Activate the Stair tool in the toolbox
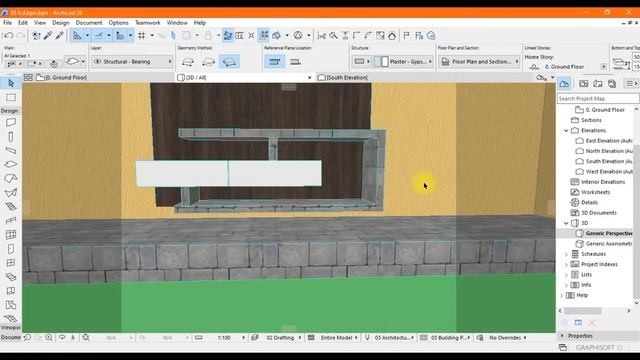The image size is (640, 360). (x=11, y=207)
